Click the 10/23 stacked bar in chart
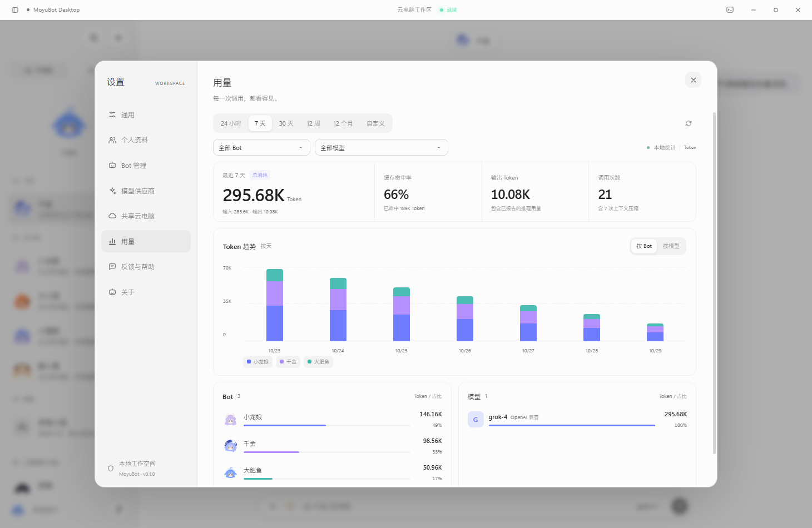 pyautogui.click(x=275, y=305)
